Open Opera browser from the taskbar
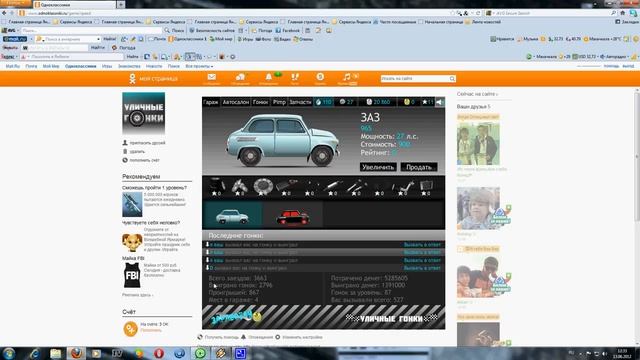 tap(159, 353)
